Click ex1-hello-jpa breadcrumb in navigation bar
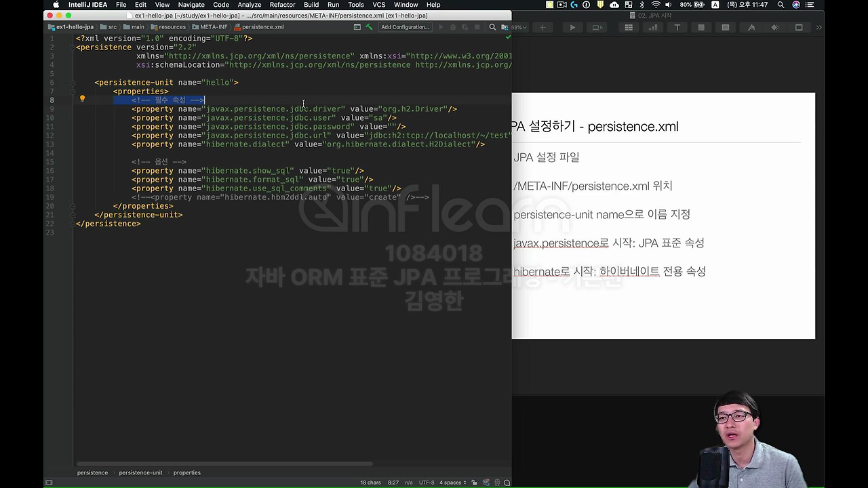 (x=71, y=27)
